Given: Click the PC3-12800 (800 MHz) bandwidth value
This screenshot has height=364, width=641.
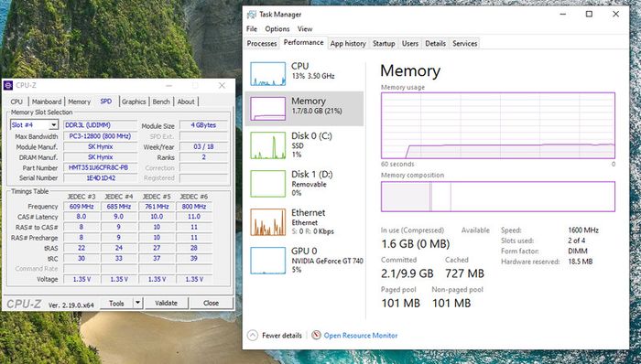Looking at the screenshot, I should click(100, 136).
